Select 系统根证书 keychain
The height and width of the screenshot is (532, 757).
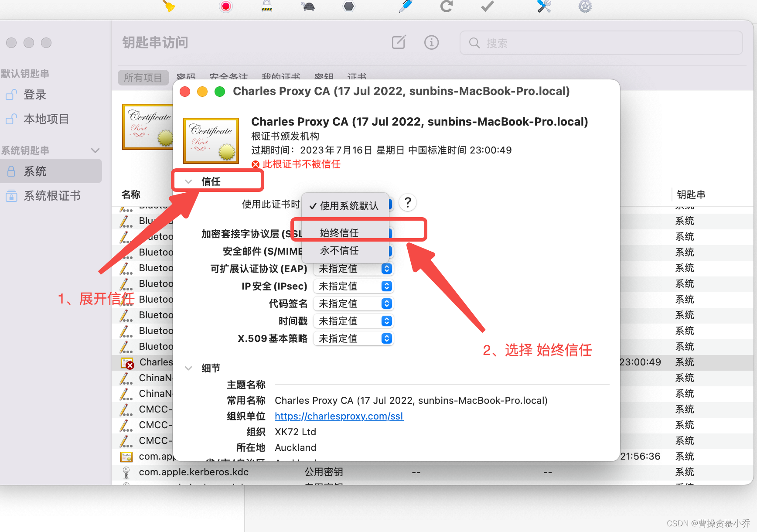[51, 196]
